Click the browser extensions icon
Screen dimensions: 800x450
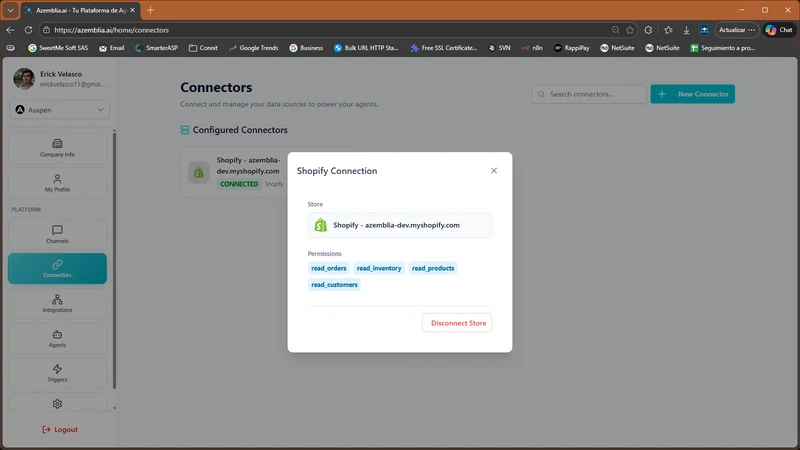(648, 30)
